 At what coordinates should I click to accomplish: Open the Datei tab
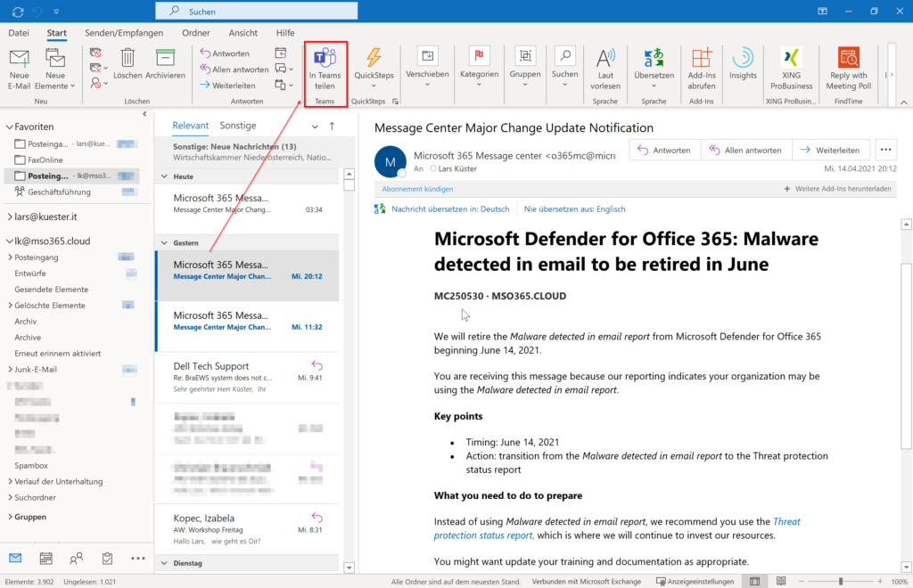tap(19, 33)
